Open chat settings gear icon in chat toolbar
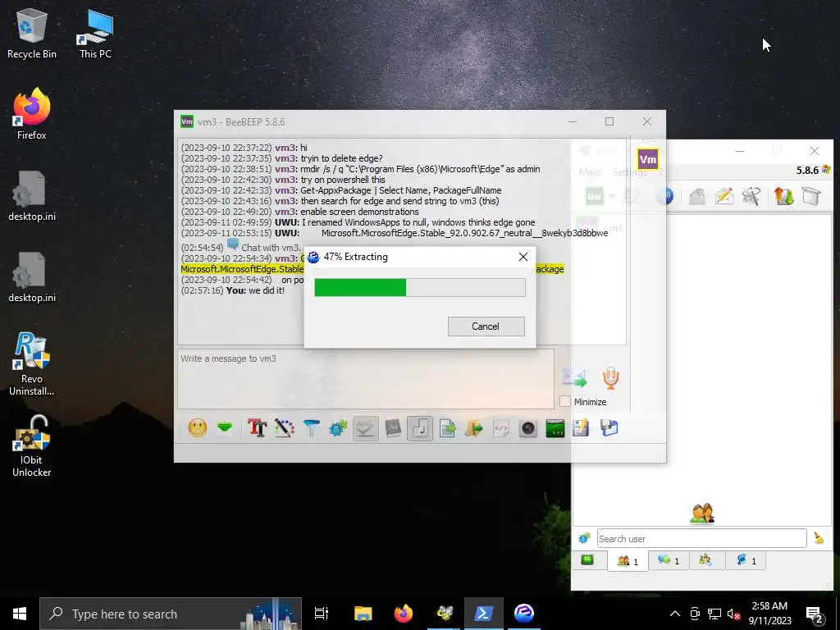The height and width of the screenshot is (630, 840). pos(338,428)
